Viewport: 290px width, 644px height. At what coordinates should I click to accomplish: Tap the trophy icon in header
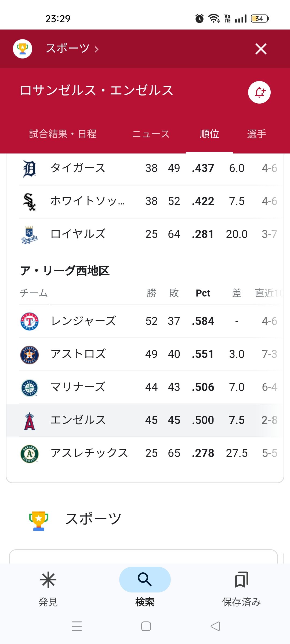coord(23,49)
